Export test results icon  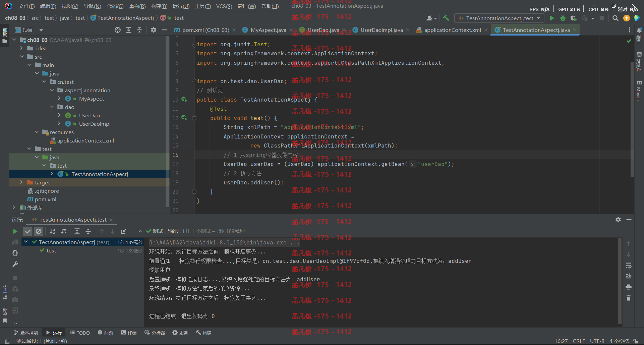[x=124, y=231]
